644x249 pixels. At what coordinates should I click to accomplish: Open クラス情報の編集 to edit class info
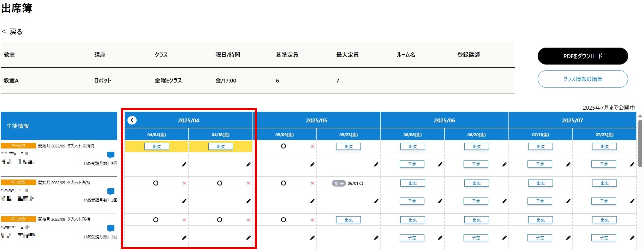point(583,79)
